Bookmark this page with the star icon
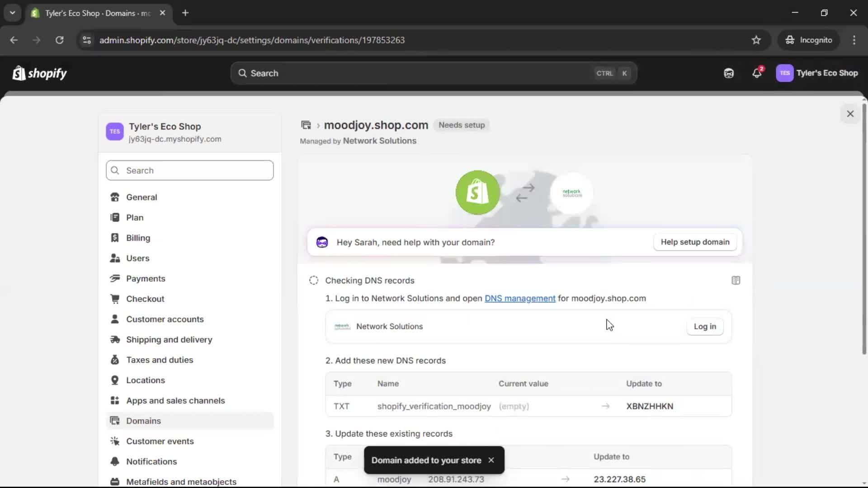This screenshot has height=488, width=868. click(756, 40)
